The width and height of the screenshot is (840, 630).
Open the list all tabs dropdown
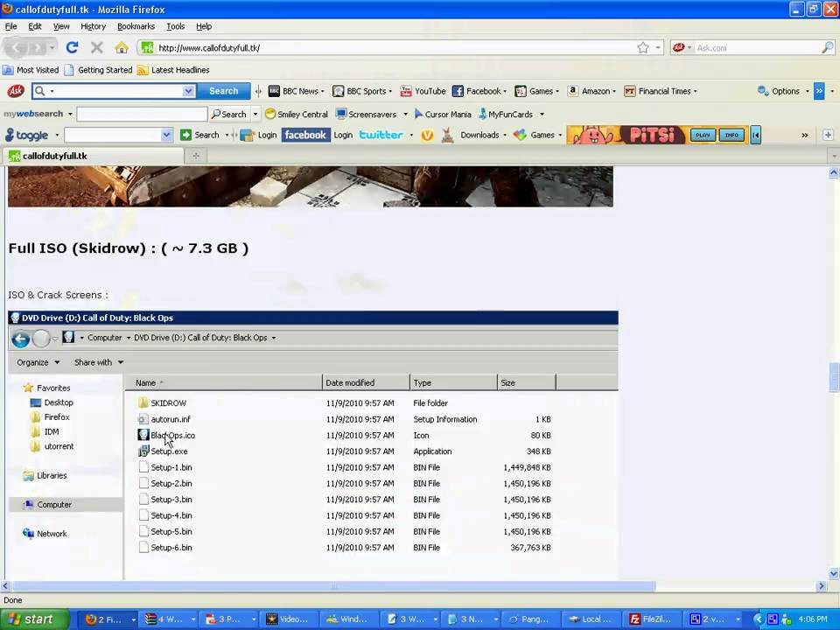tap(834, 156)
